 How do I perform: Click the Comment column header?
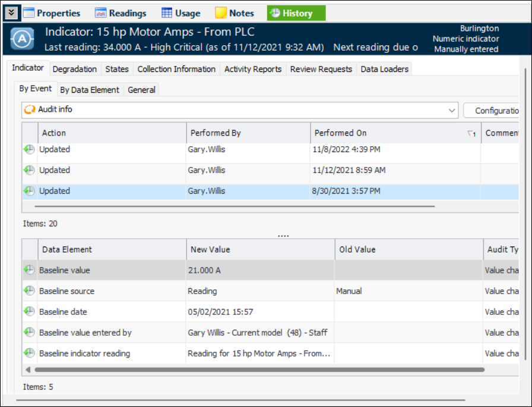pos(501,133)
